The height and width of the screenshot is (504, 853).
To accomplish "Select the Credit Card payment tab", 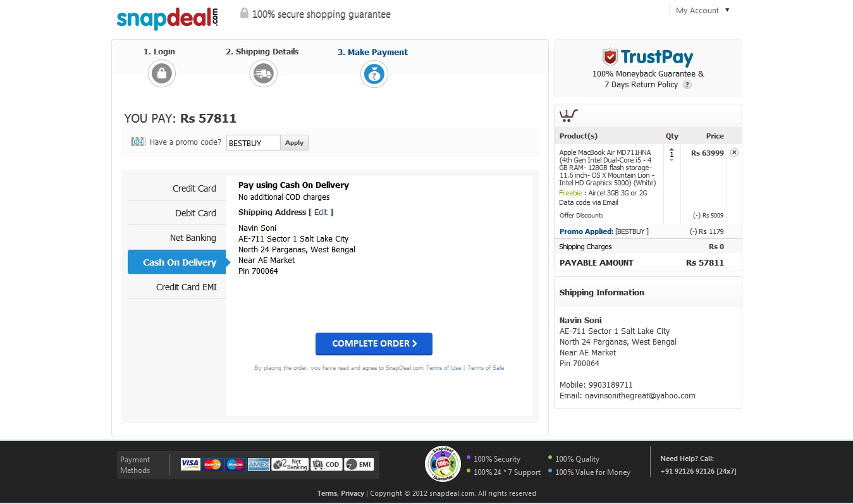I will point(176,188).
